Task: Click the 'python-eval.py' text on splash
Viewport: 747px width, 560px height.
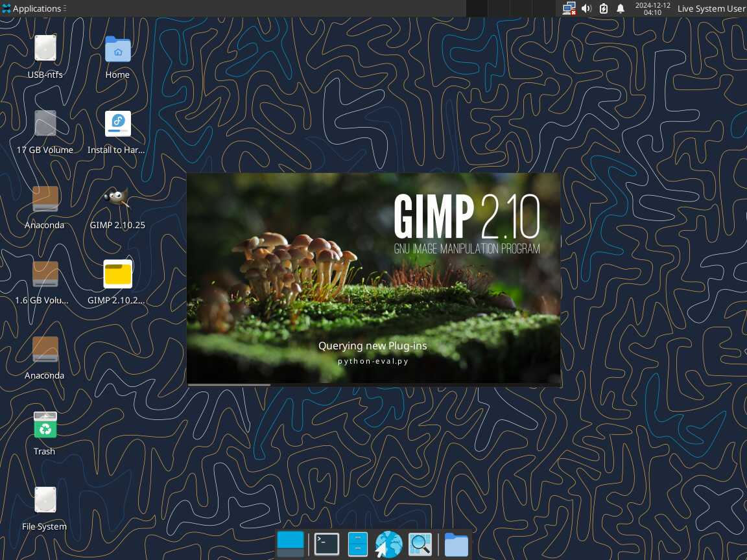Action: [x=373, y=361]
